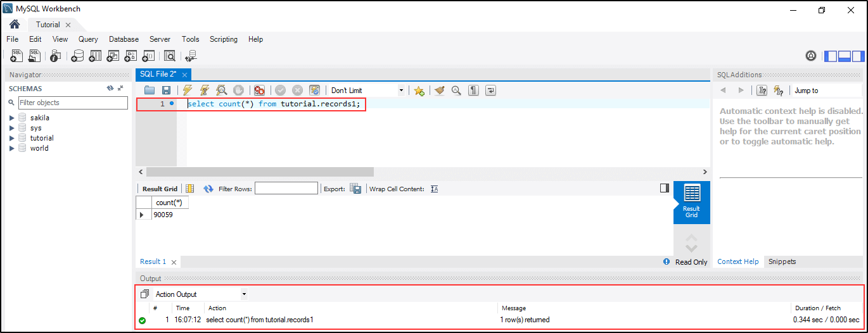Open the File menu

click(x=12, y=39)
